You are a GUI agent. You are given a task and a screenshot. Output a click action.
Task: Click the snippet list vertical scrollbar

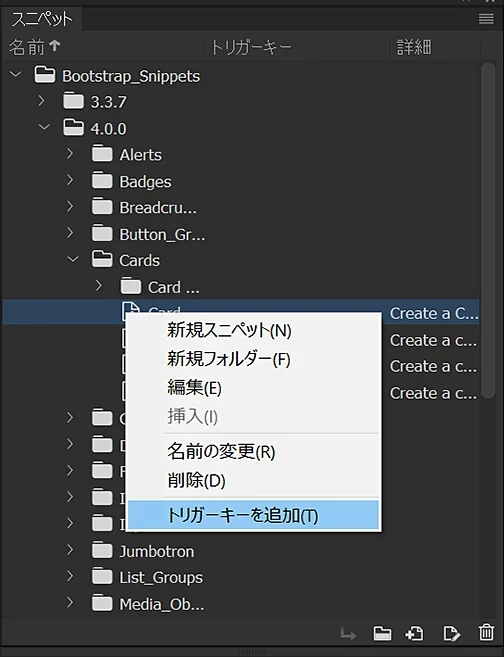pos(488,230)
